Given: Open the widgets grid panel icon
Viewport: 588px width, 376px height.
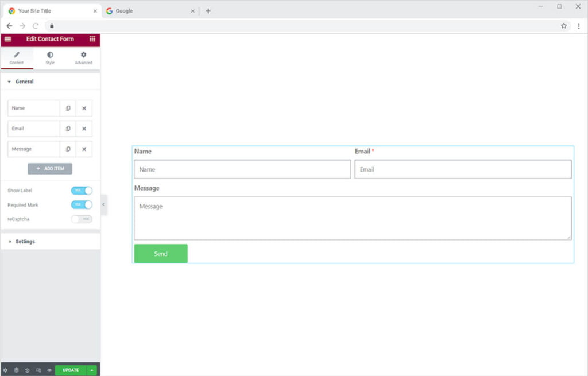Looking at the screenshot, I should click(92, 39).
